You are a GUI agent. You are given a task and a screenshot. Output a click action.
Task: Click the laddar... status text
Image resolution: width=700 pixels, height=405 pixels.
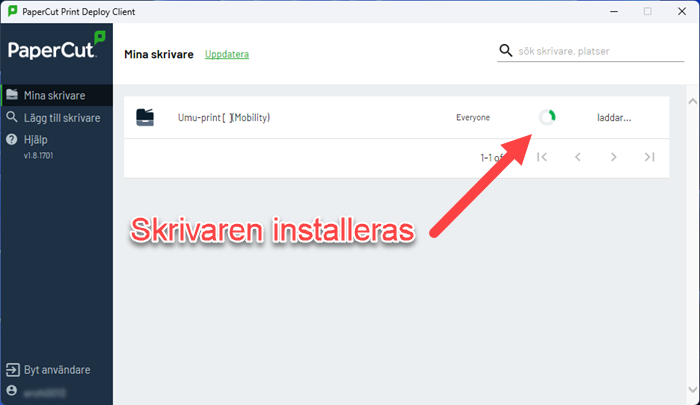pyautogui.click(x=614, y=118)
